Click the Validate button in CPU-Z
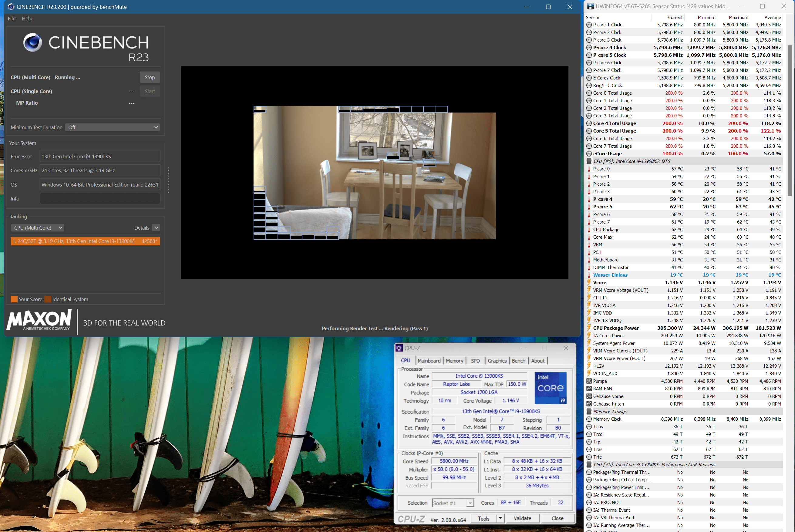Screen dimensions: 795x532 (523, 518)
